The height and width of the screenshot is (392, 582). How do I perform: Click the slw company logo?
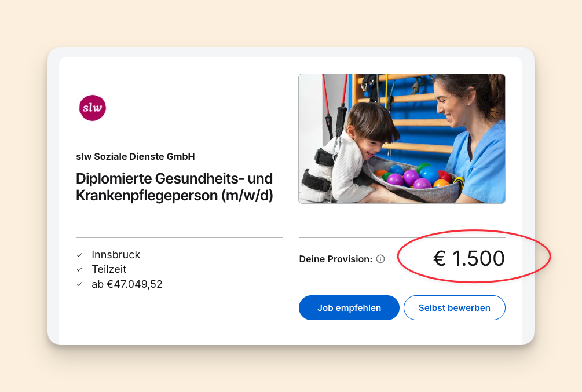(93, 108)
